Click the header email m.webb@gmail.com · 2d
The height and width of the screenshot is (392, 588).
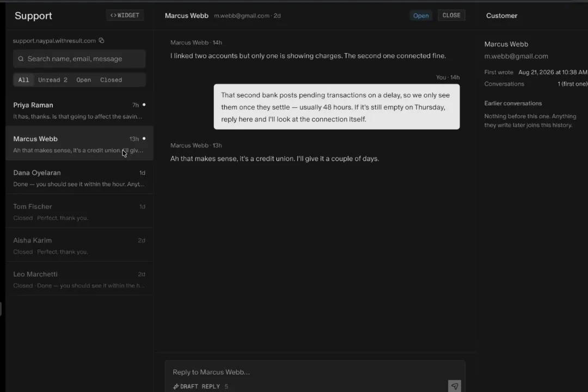(x=247, y=16)
